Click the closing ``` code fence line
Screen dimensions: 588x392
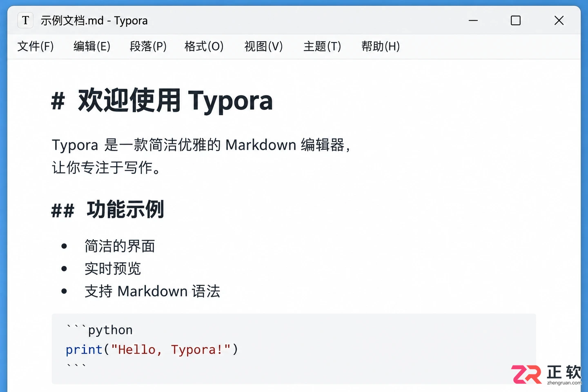coord(76,365)
